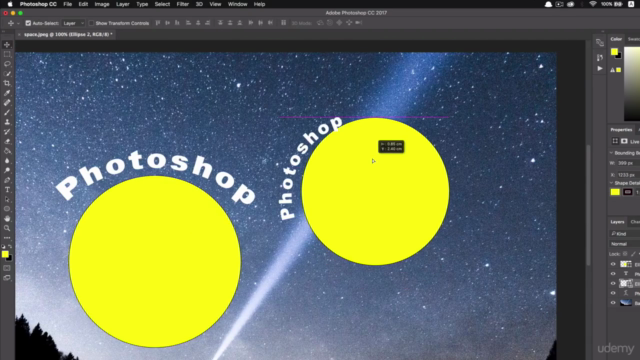This screenshot has height=360, width=640.
Task: Swap foreground and background colors
Action: coord(10,247)
